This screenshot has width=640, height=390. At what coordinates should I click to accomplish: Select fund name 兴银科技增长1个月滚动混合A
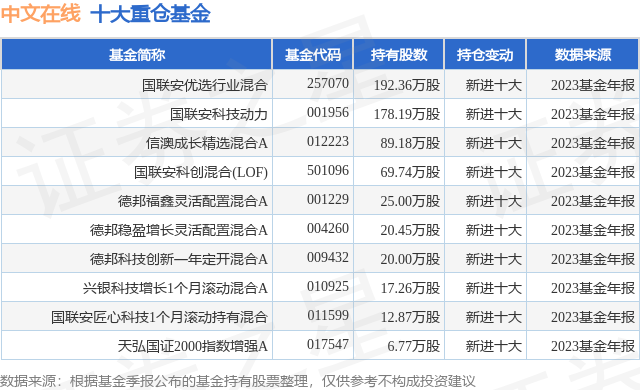click(x=175, y=288)
